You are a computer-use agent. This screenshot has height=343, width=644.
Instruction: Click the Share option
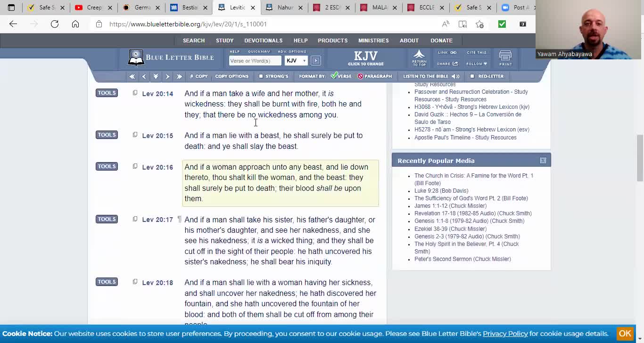click(x=447, y=64)
